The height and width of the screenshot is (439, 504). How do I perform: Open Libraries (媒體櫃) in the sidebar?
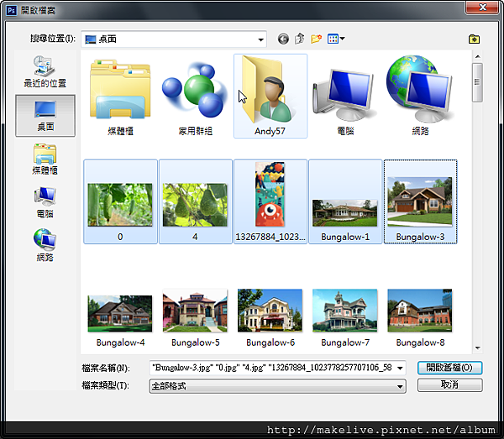(45, 159)
